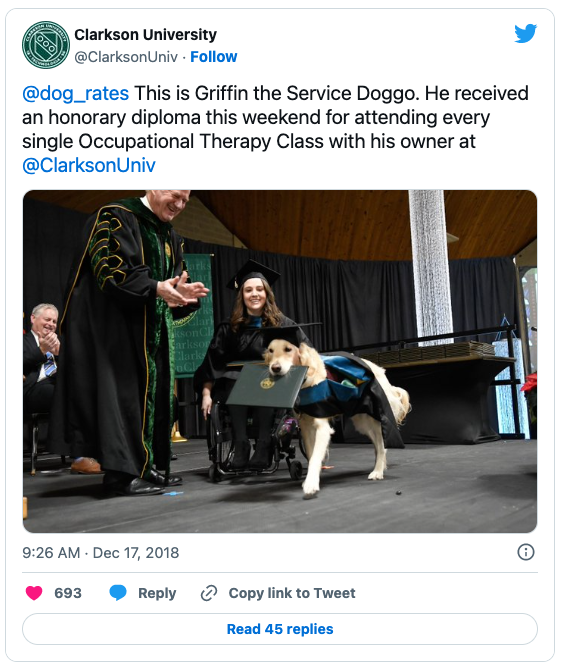Follow the Clarkson University account
562x668 pixels.
pos(213,57)
